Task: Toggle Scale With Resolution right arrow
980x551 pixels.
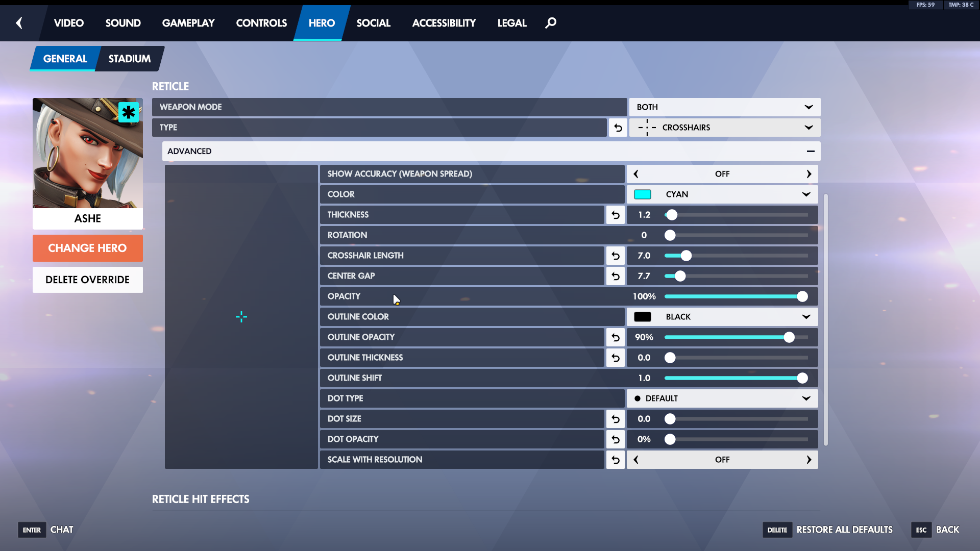Action: [x=808, y=460]
